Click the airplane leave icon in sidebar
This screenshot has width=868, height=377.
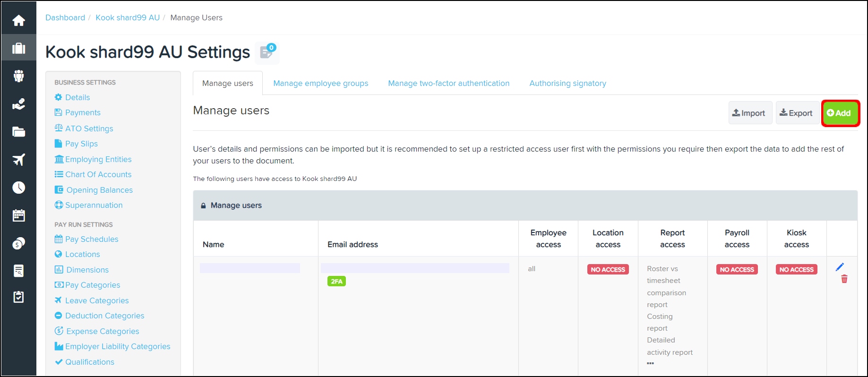19,160
